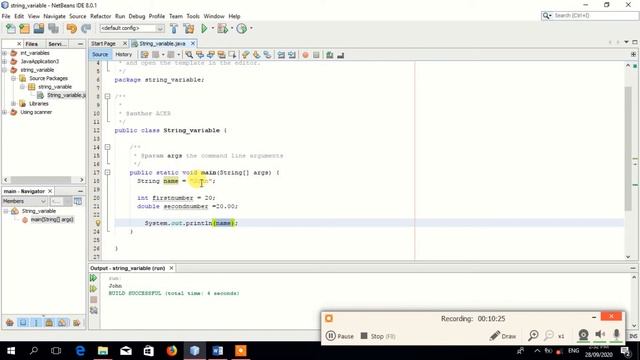Click the Redo arrow icon
The height and width of the screenshot is (360, 640).
[86, 29]
